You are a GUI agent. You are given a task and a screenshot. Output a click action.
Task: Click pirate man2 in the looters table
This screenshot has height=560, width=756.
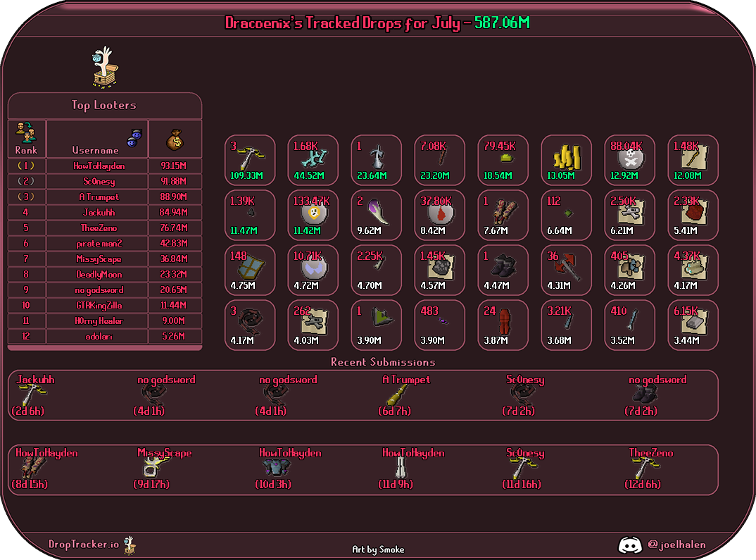[99, 244]
